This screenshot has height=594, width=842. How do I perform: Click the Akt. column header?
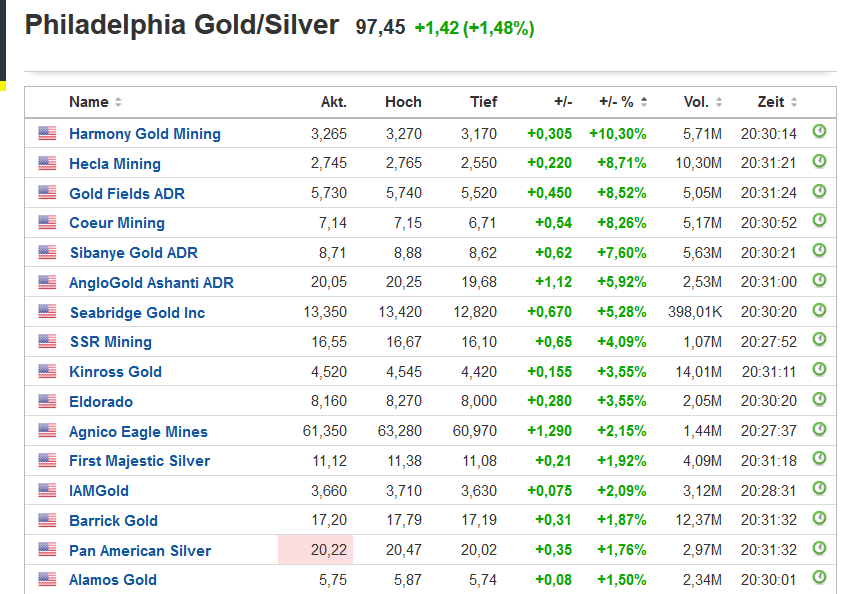pos(333,102)
